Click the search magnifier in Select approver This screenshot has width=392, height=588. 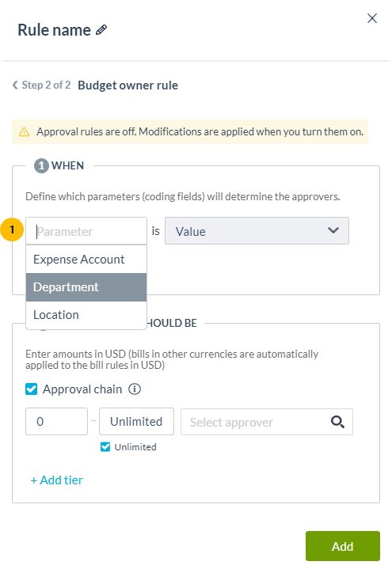337,422
